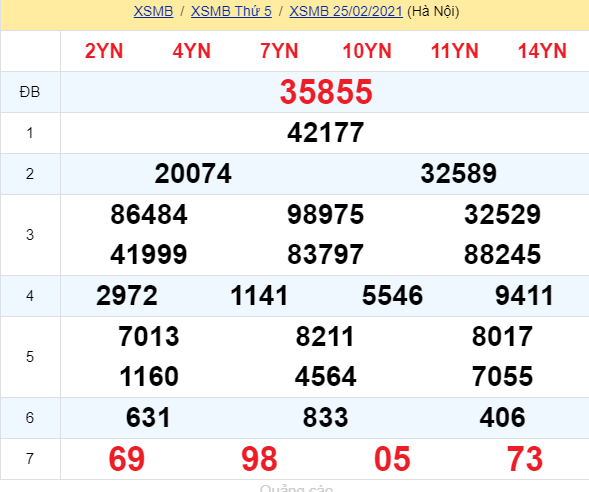589x492 pixels.
Task: Click seventh prize number 69
Action: coord(127,459)
